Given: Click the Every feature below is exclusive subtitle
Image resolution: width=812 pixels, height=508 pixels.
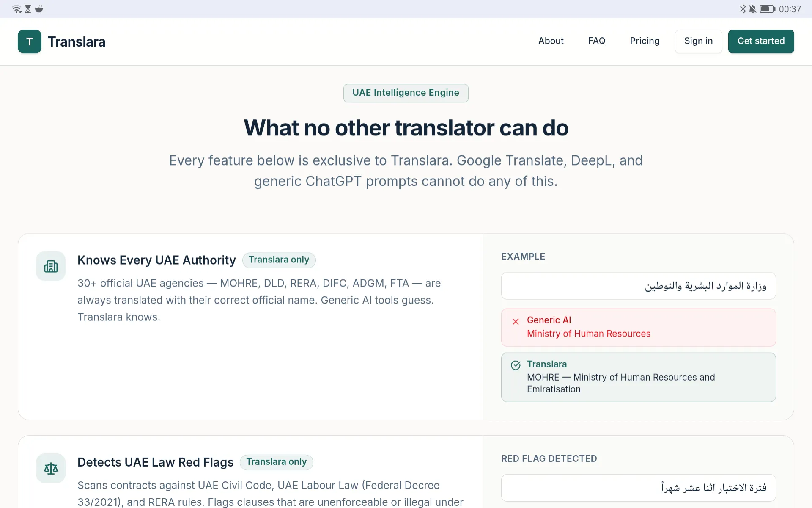Looking at the screenshot, I should 406,171.
